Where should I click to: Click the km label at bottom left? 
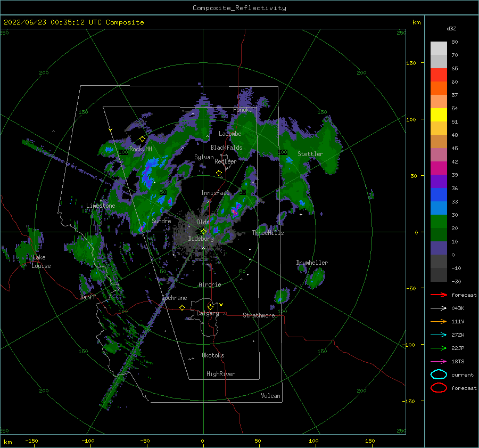[x=8, y=442]
